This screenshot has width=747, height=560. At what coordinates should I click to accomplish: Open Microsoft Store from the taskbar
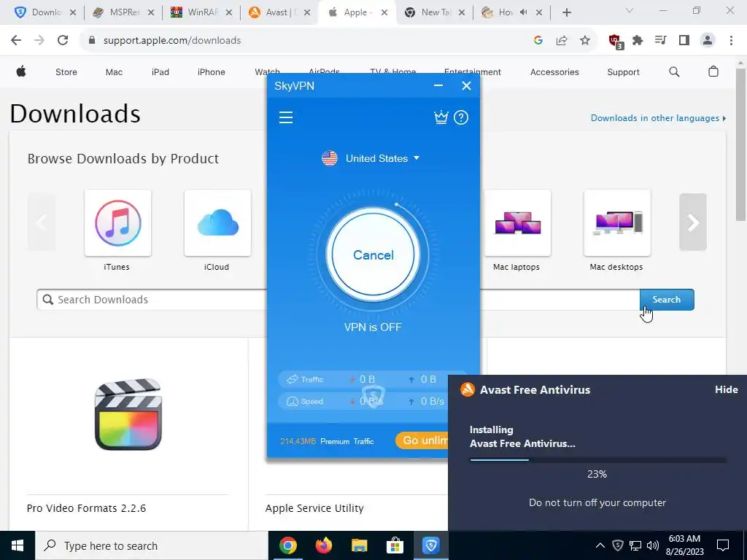[x=395, y=545]
